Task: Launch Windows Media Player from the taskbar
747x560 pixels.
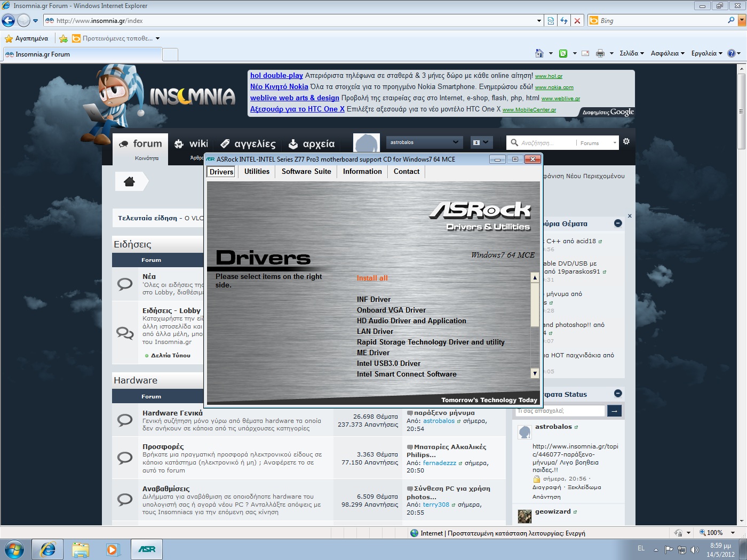Action: 113,549
